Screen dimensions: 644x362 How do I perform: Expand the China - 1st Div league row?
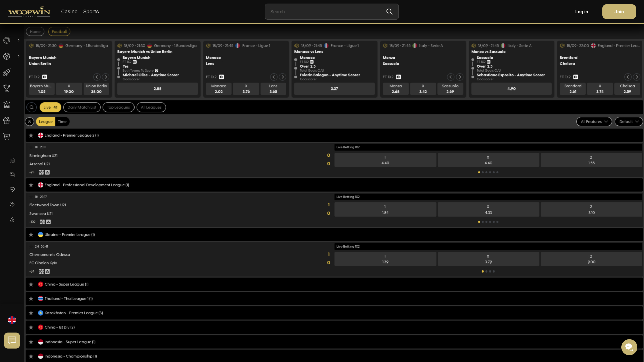334,327
